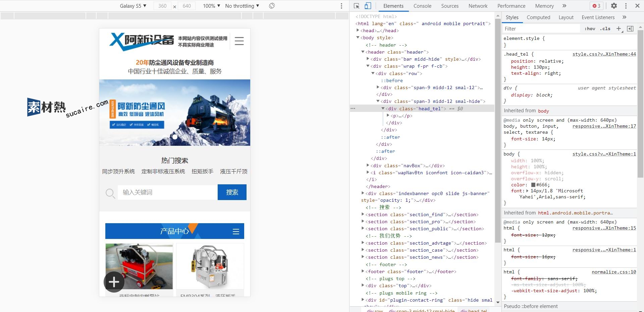The width and height of the screenshot is (644, 312).
Task: Click the 扭矩扳手 hot search link
Action: tap(202, 171)
